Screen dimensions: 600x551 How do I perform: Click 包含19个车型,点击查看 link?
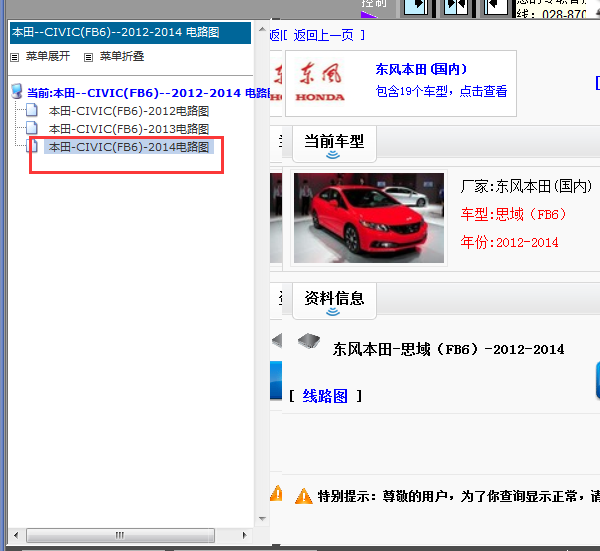tap(441, 91)
